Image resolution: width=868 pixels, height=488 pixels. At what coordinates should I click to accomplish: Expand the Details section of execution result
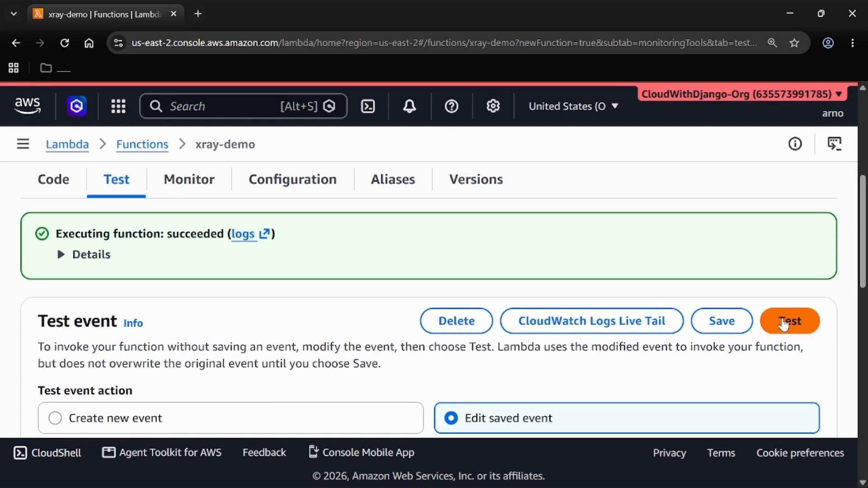click(x=84, y=254)
